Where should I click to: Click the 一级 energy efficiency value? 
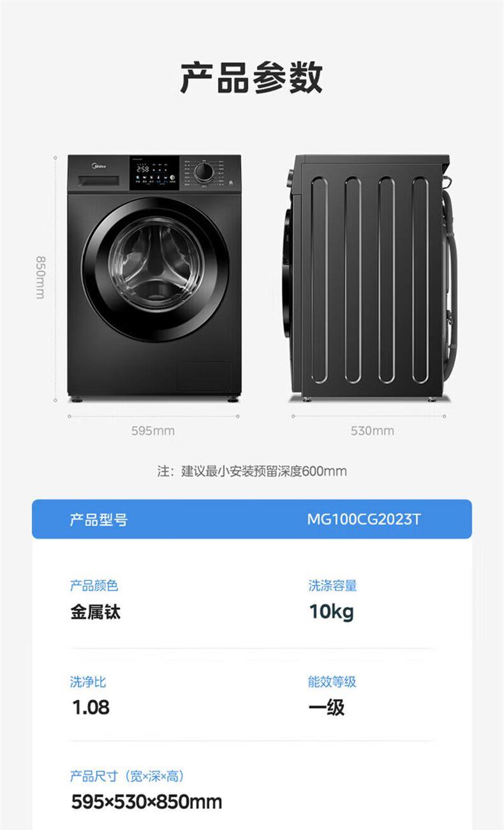pos(326,707)
